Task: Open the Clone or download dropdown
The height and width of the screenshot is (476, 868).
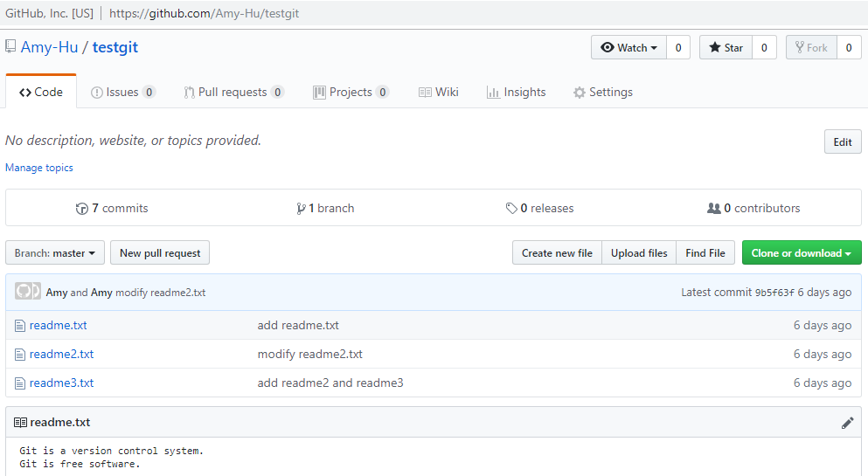Action: 802,252
